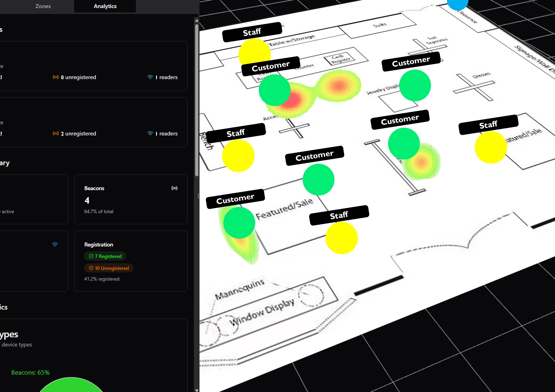Select the yellow Staff marker near the Bench
Image resolution: width=555 pixels, height=392 pixels.
point(238,156)
